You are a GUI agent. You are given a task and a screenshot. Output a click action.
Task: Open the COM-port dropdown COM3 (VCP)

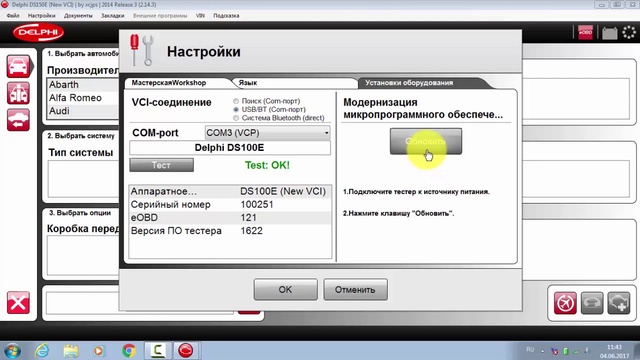[x=267, y=133]
